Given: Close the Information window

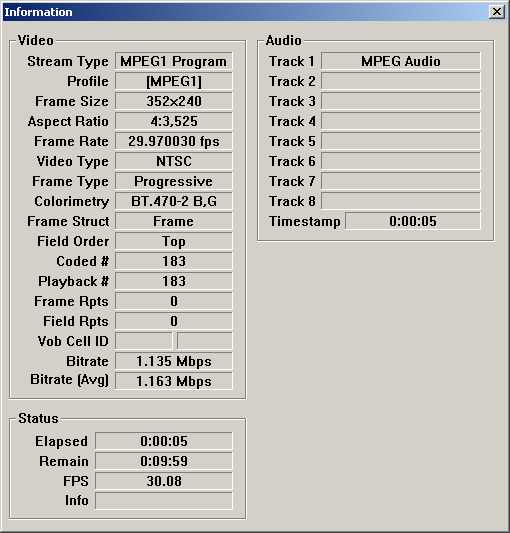Looking at the screenshot, I should (496, 12).
